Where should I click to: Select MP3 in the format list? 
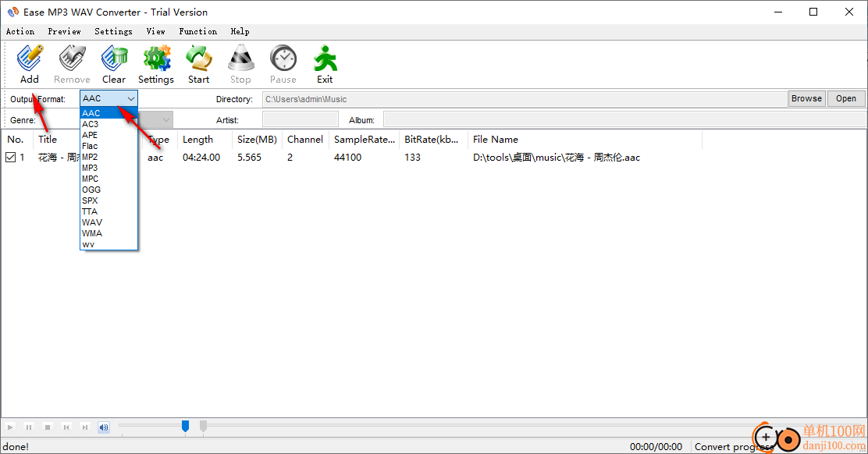(108, 168)
